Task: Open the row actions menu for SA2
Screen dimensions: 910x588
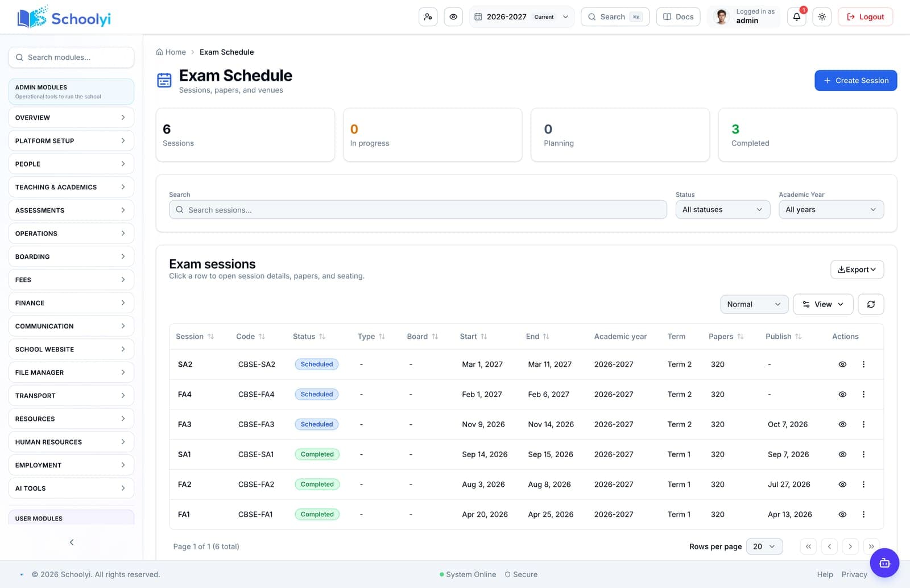Action: point(863,365)
